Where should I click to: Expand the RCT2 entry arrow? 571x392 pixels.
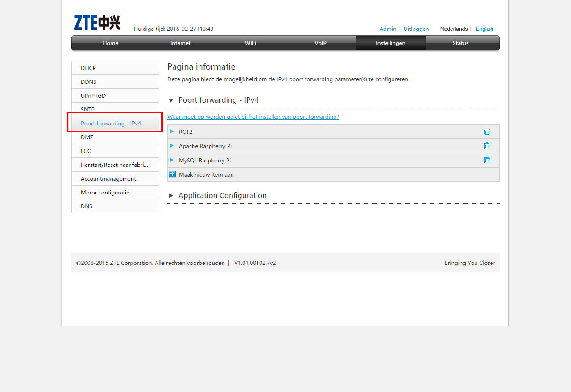pos(171,132)
